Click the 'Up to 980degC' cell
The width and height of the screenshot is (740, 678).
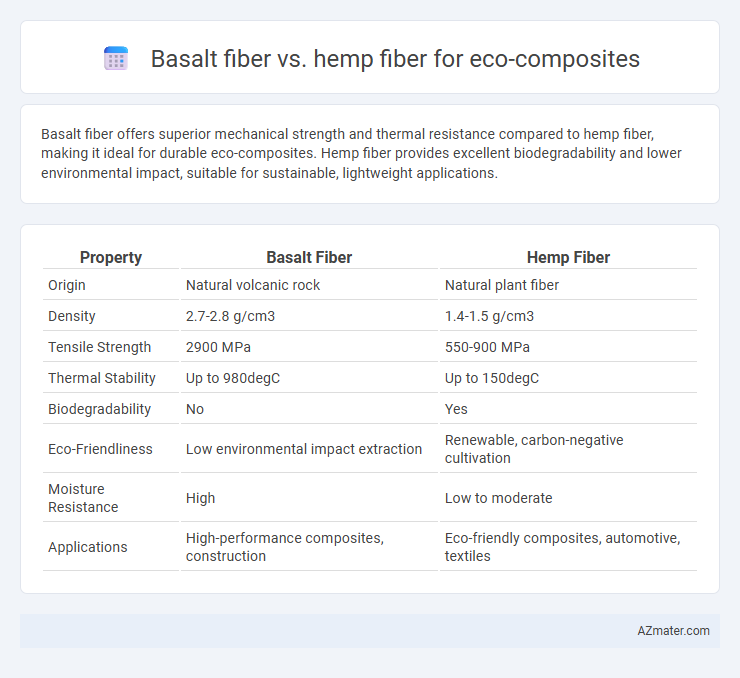pos(233,378)
